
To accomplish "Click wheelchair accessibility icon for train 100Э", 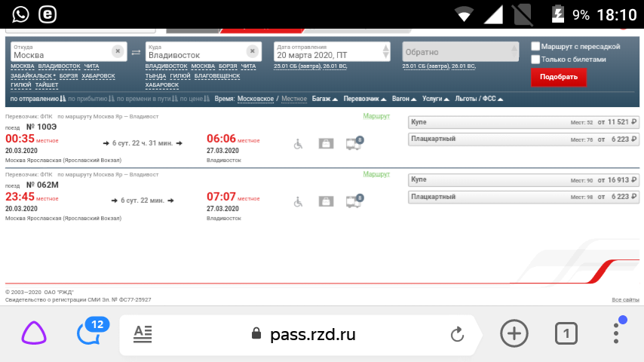I will (x=298, y=143).
